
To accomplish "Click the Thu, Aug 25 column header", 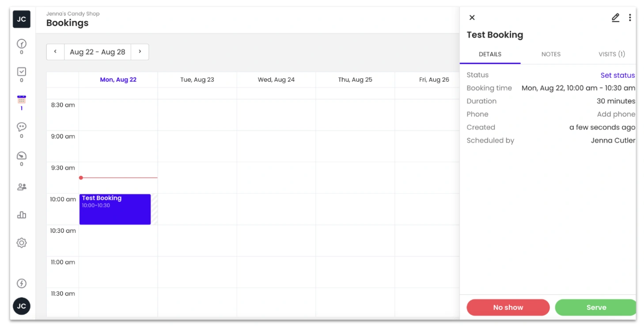I will click(355, 80).
